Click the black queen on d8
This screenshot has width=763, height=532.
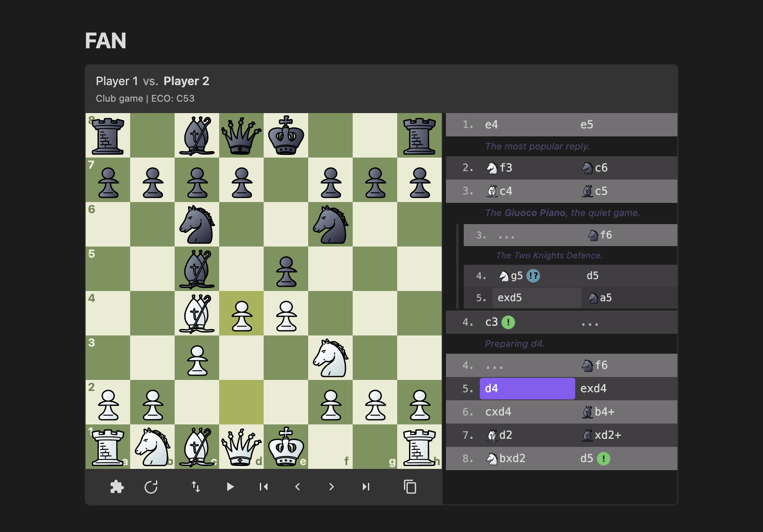242,136
